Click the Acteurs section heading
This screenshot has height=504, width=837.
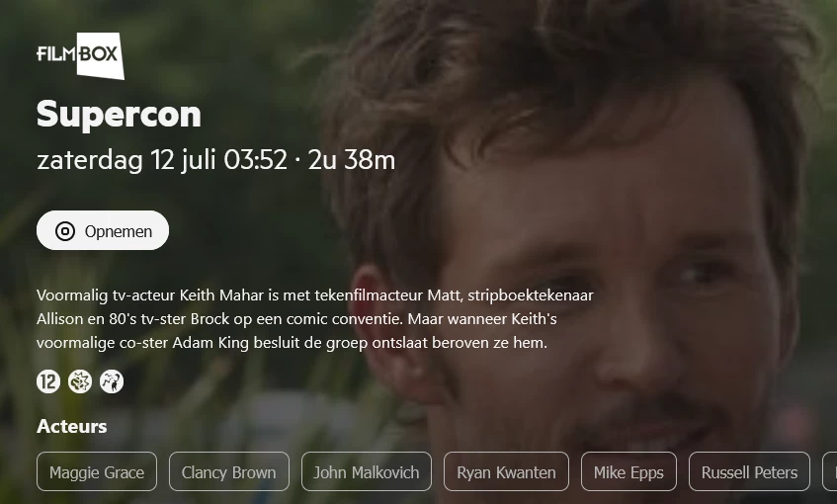71,427
